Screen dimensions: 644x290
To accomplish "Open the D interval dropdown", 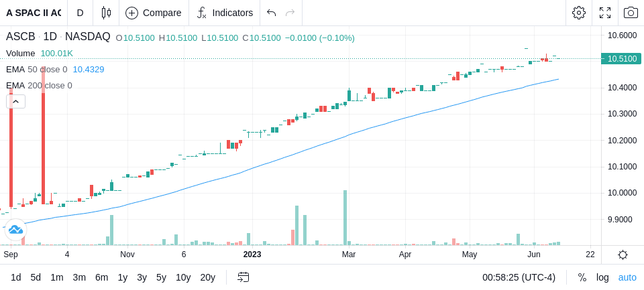I will coord(80,13).
